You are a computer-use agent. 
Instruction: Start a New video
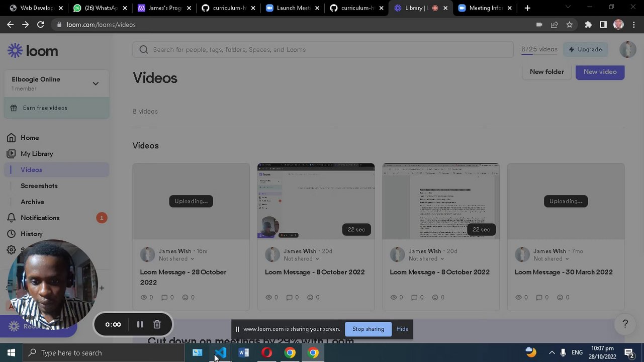(600, 72)
